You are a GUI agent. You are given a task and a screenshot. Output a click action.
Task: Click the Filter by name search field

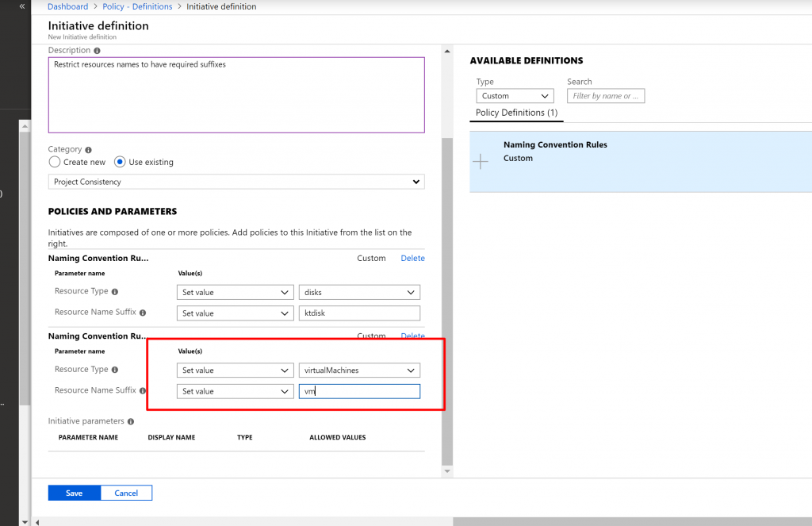point(606,96)
